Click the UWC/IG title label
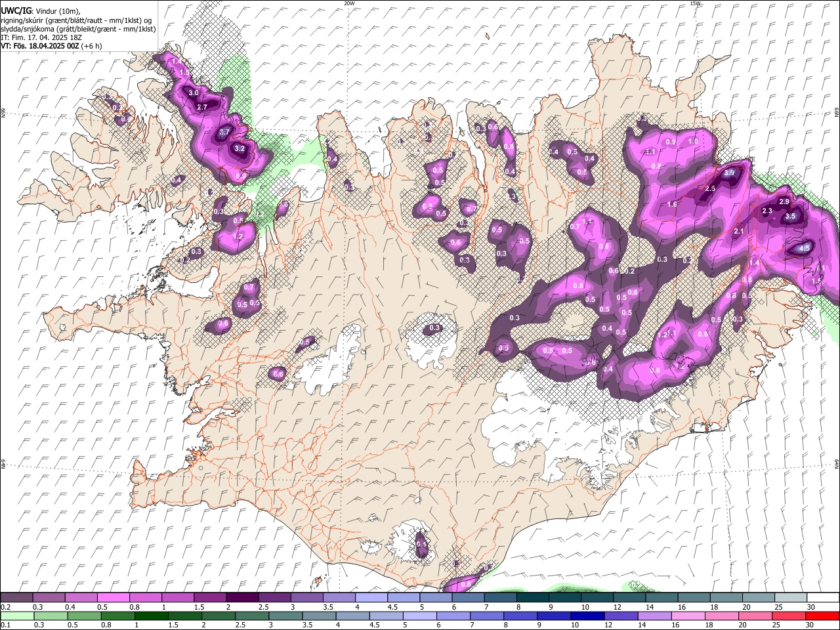840x630 pixels. (16, 11)
